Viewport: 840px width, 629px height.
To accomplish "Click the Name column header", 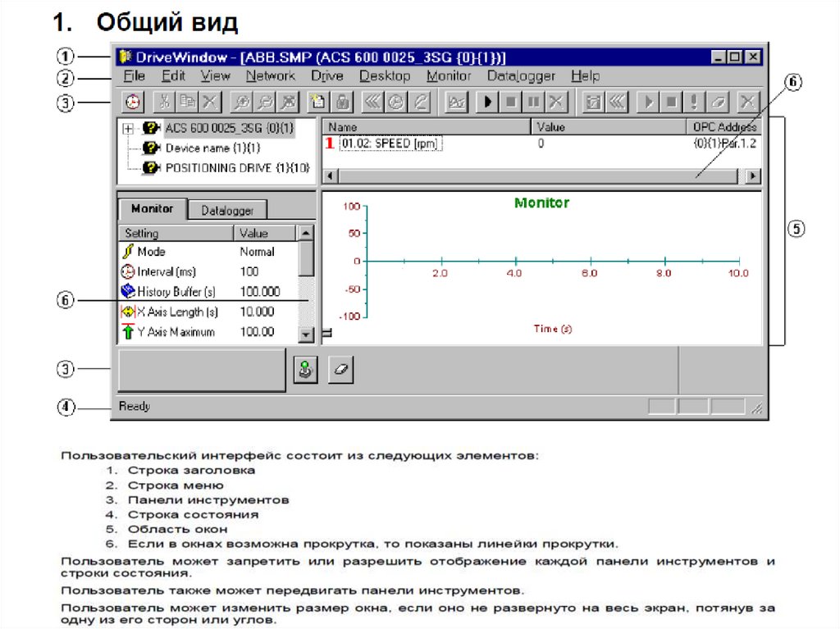I will [426, 127].
